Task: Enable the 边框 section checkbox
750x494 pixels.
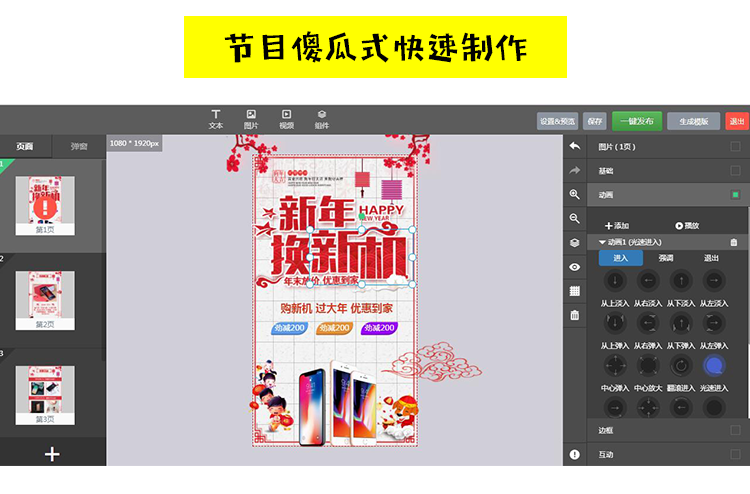Action: 735,430
